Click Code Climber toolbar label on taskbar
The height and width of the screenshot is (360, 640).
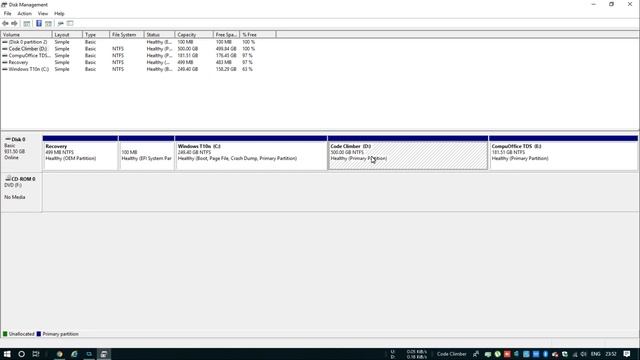[451, 354]
